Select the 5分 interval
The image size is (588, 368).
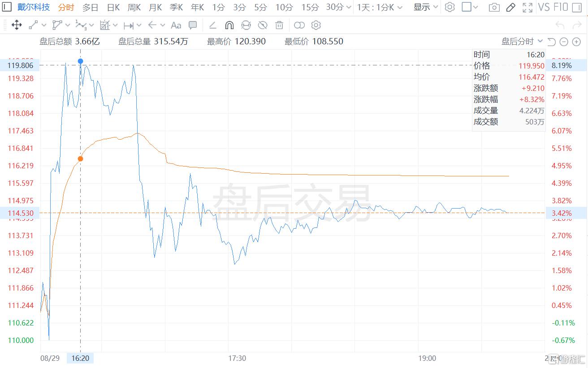pos(260,7)
